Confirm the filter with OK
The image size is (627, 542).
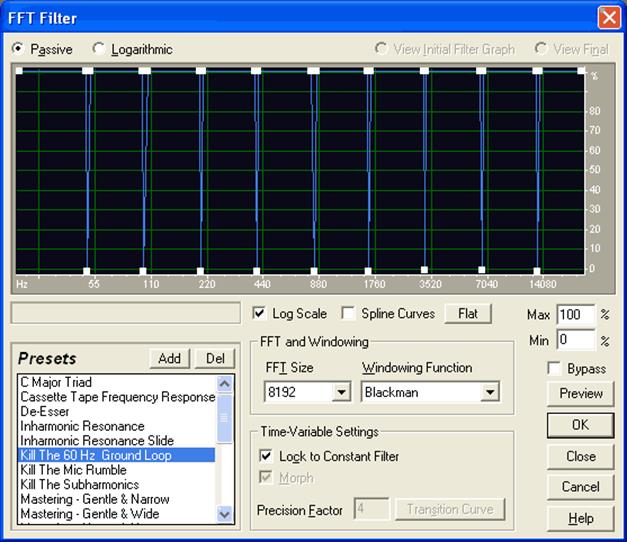pyautogui.click(x=580, y=424)
